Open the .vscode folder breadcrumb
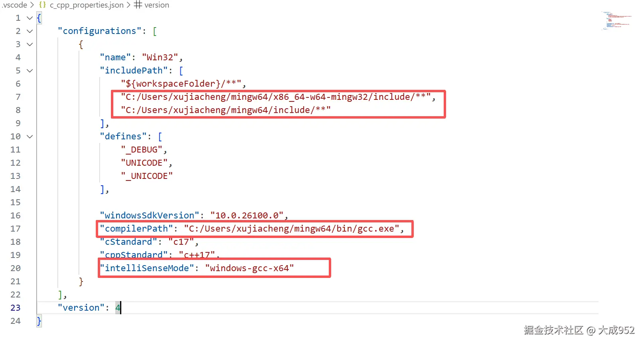 (x=14, y=5)
